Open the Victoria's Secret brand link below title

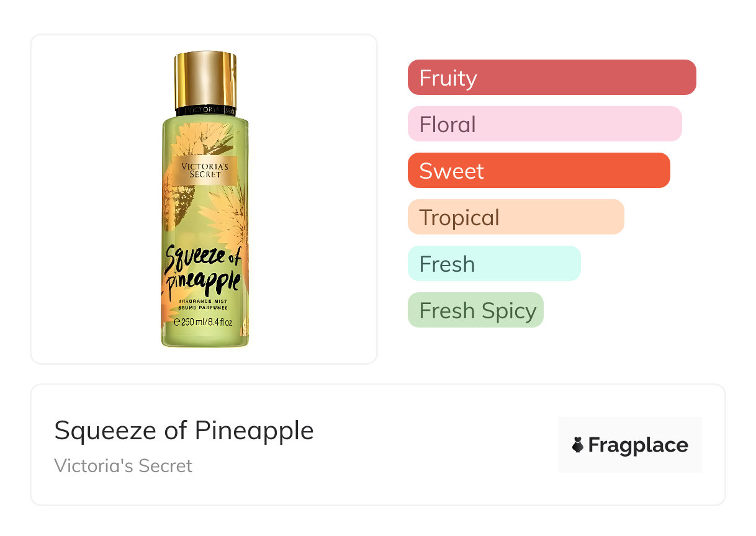(123, 465)
